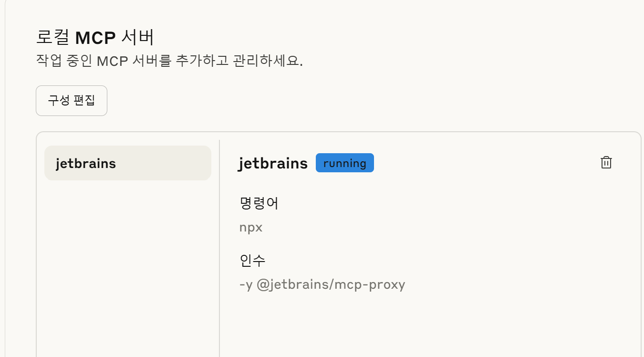Screen dimensions: 644x357
Task: Select jetbrains in the server list
Action: click(128, 163)
